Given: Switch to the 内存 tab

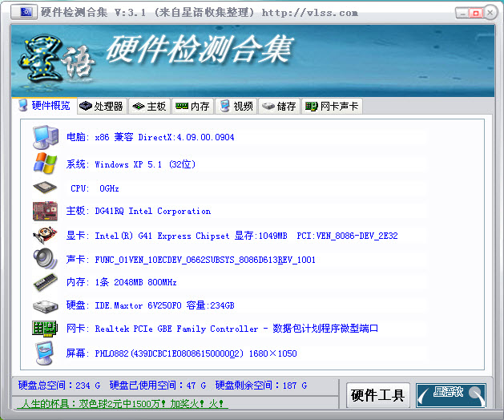Looking at the screenshot, I should point(192,106).
